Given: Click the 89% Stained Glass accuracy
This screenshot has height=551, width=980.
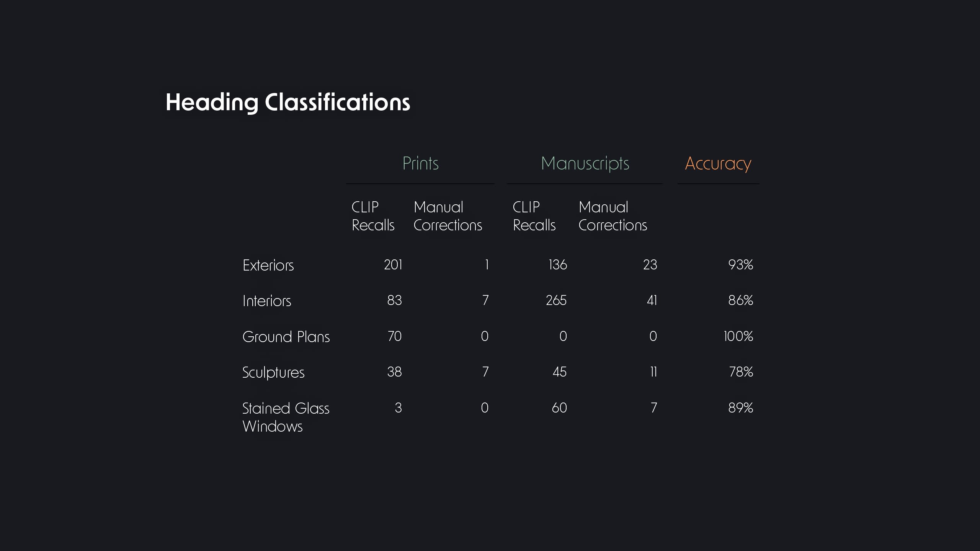Looking at the screenshot, I should pyautogui.click(x=740, y=408).
